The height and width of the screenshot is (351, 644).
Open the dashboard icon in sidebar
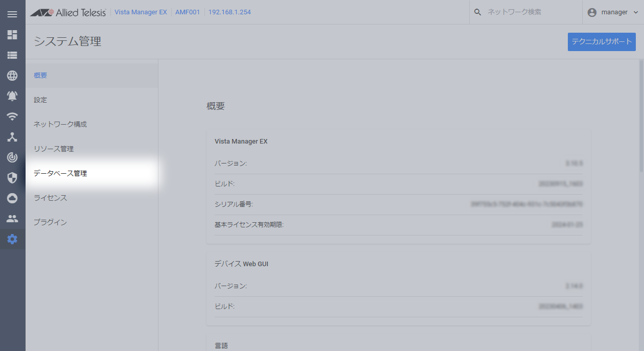coord(12,35)
